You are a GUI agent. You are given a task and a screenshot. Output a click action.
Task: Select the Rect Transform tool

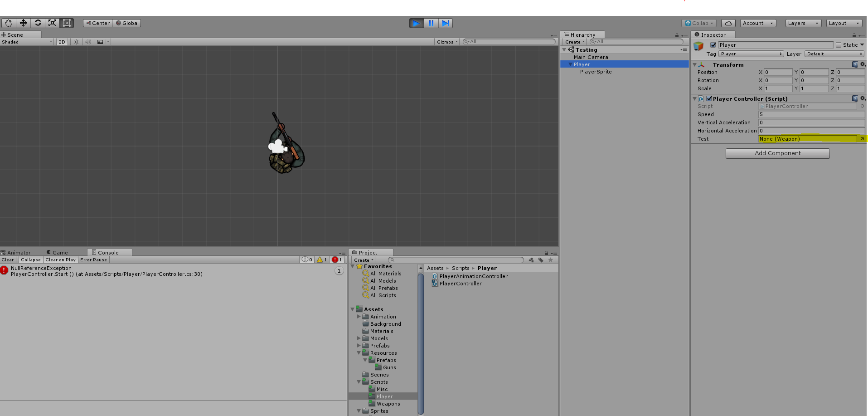tap(67, 23)
